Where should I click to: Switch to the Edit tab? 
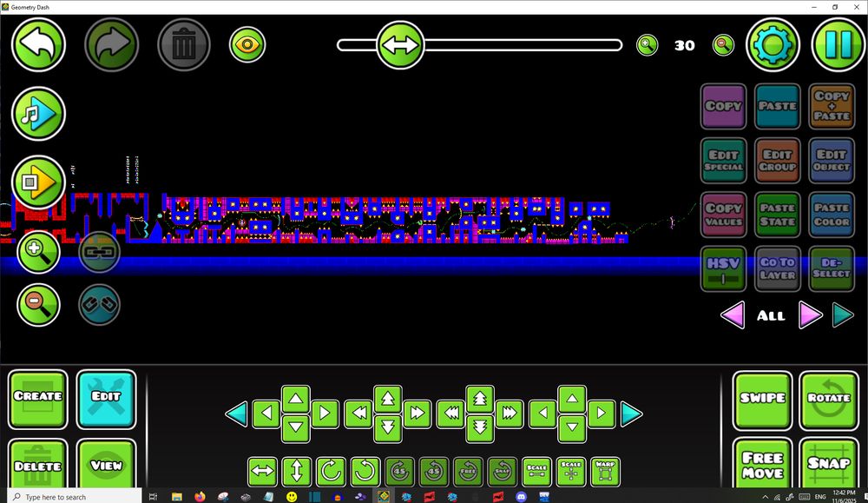pos(106,400)
